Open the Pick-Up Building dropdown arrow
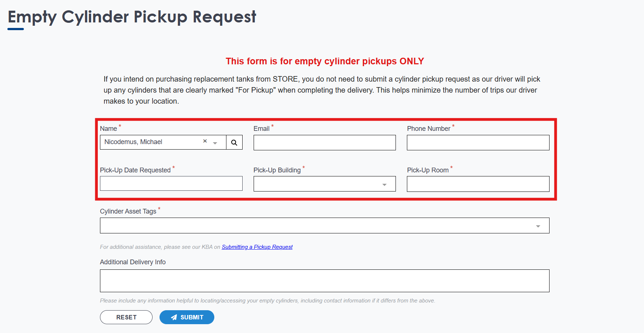The image size is (644, 333). click(x=384, y=185)
